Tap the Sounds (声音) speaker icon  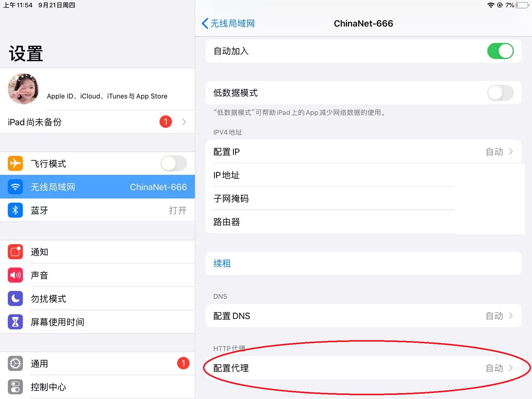tap(15, 275)
